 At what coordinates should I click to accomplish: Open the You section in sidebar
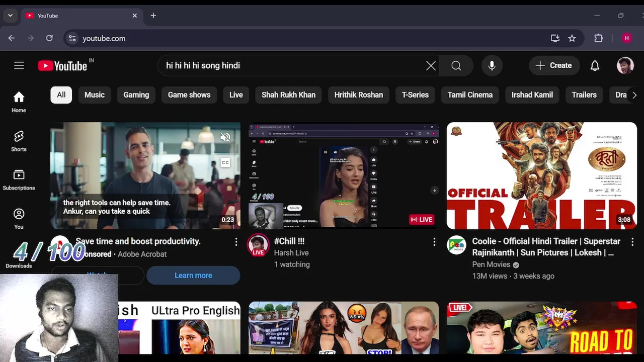tap(19, 219)
